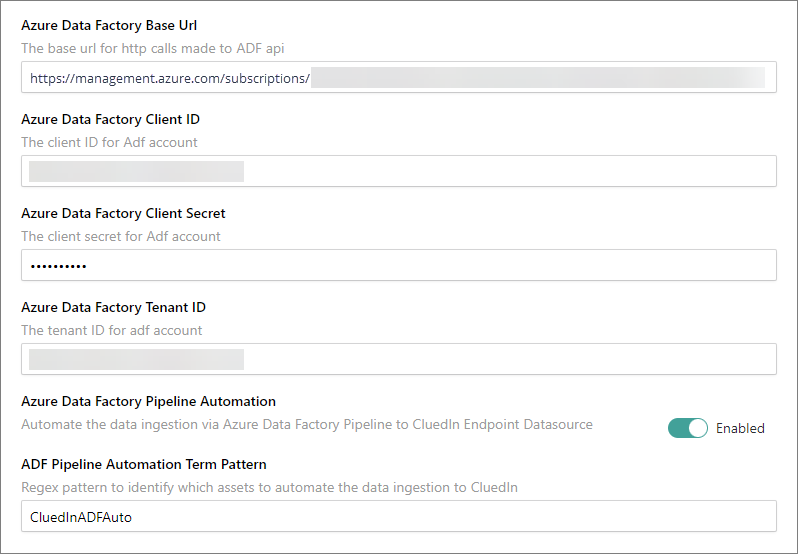Click the 'Azure Data Factory Base Url' label

coord(109,25)
